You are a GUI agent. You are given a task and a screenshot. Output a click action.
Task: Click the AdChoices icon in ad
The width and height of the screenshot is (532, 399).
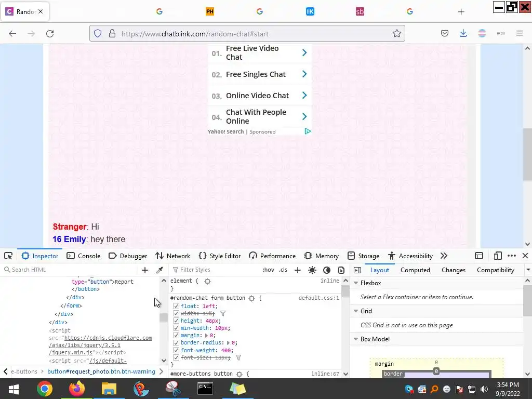pos(308,131)
